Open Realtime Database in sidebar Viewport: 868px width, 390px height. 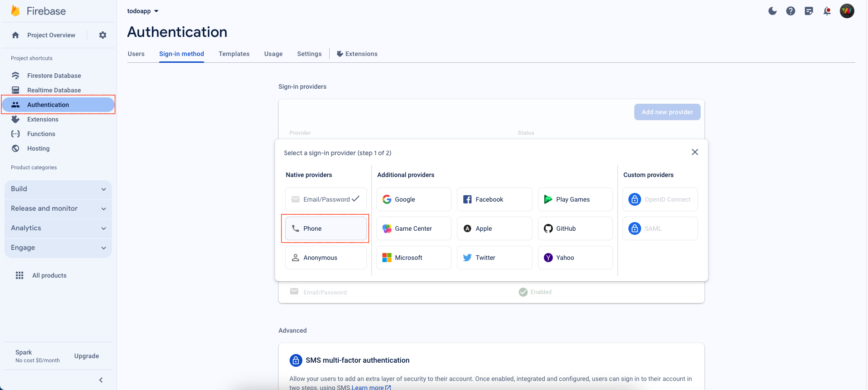(x=54, y=90)
